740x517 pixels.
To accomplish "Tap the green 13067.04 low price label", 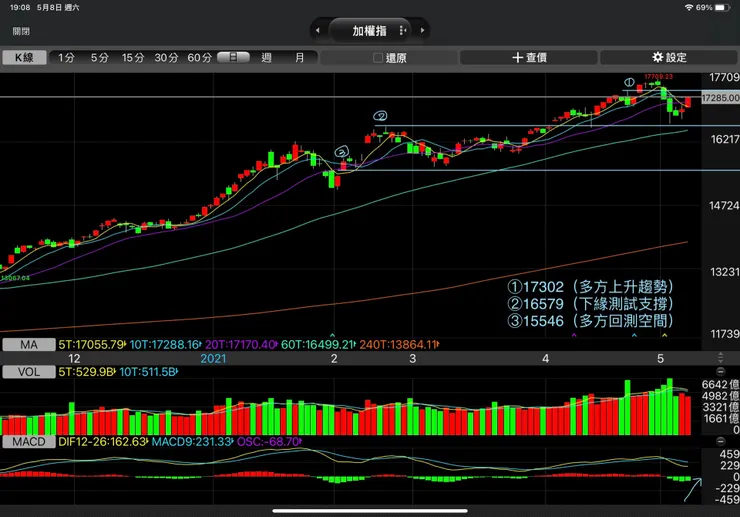I will pyautogui.click(x=15, y=278).
